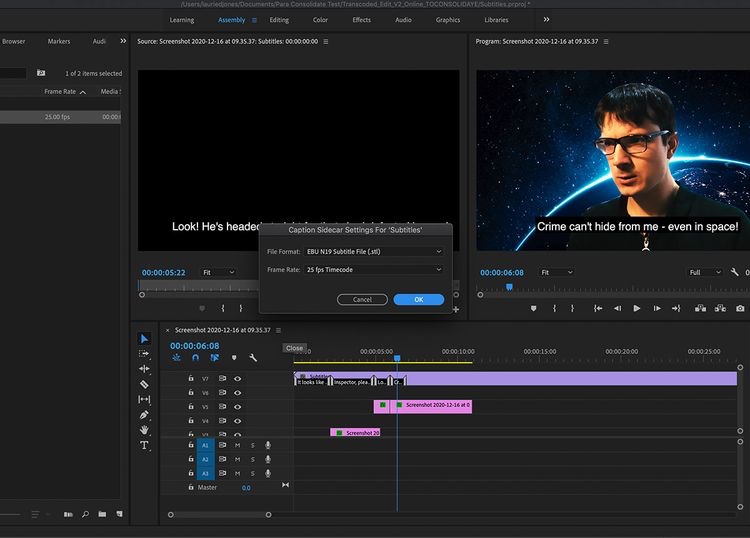
Task: Go to Out point in Program monitor
Action: click(676, 308)
